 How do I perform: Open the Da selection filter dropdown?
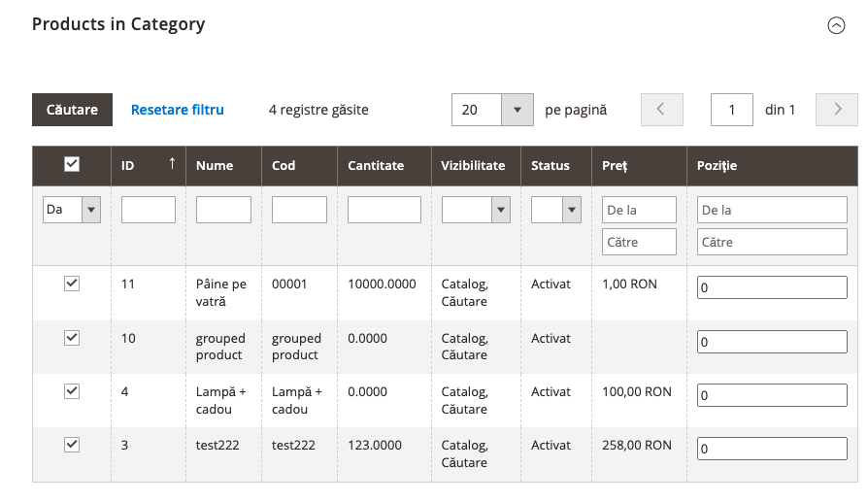72,210
